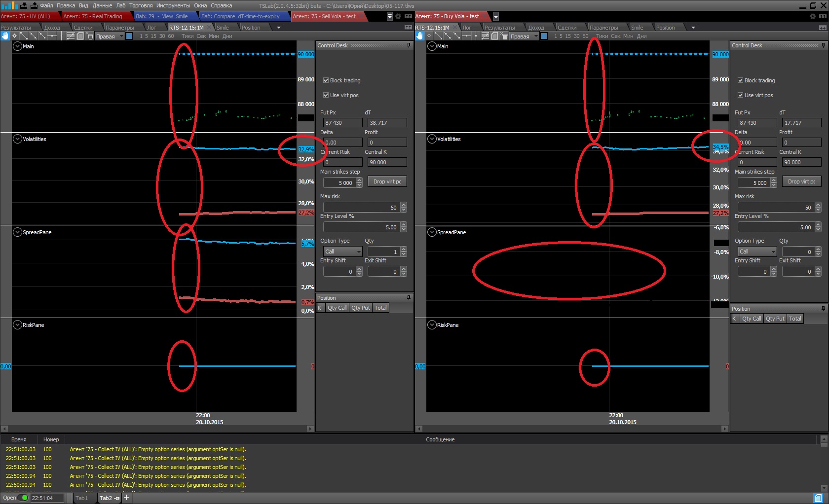Select the first trend line tool in left toolbar
The width and height of the screenshot is (829, 504).
click(24, 36)
